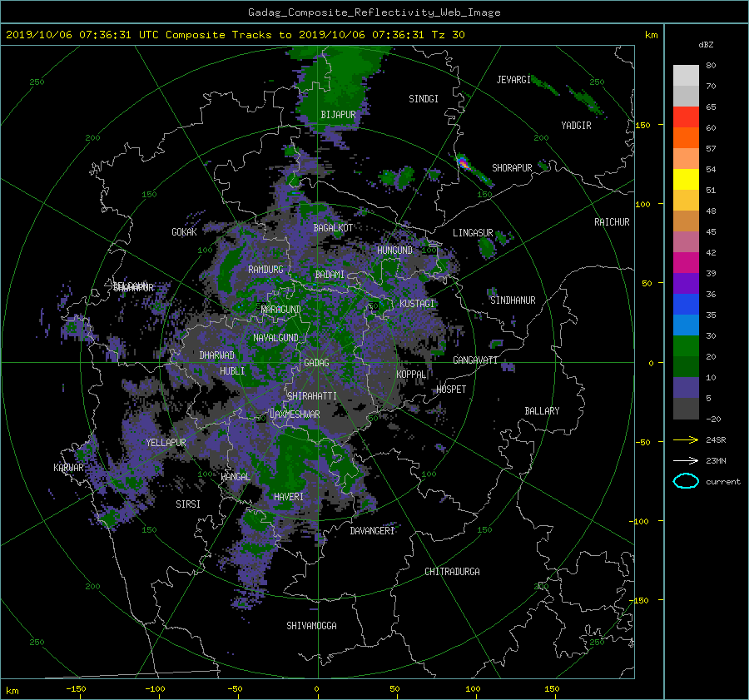Click the intense storm cell near SHORAPUR
Image resolution: width=749 pixels, height=700 pixels.
pos(463,163)
